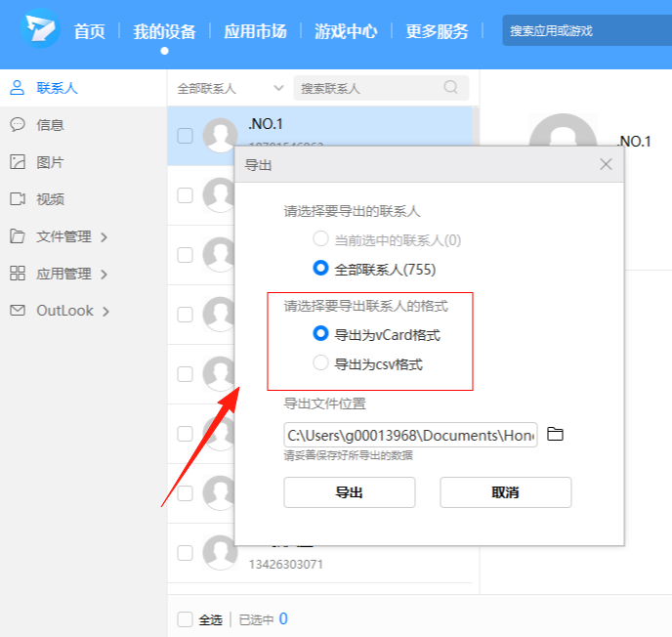
Task: Click the 搜索应用或游戏 search field
Action: [587, 30]
